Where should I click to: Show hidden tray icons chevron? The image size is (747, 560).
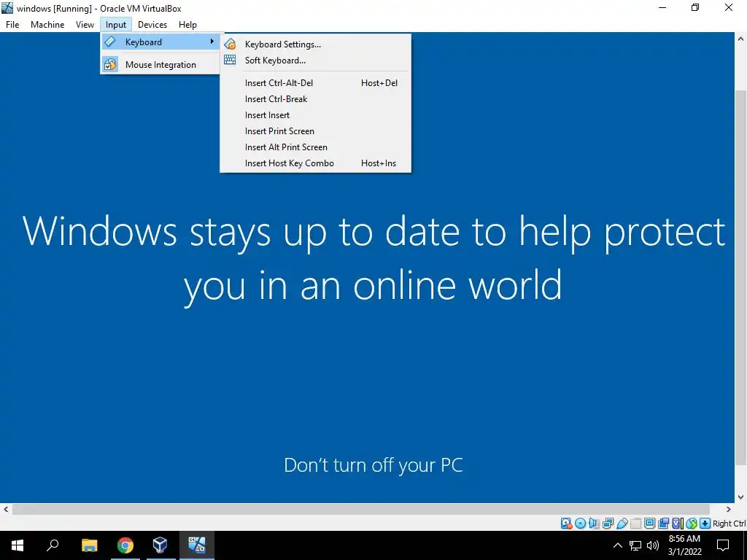tap(617, 545)
